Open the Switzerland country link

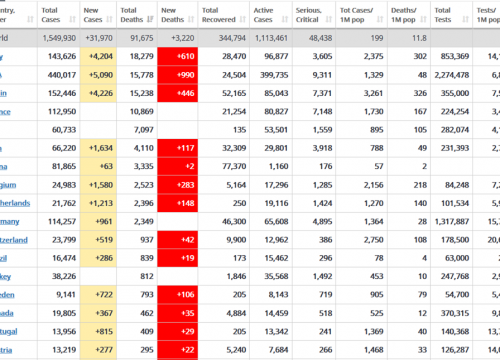(x=14, y=240)
